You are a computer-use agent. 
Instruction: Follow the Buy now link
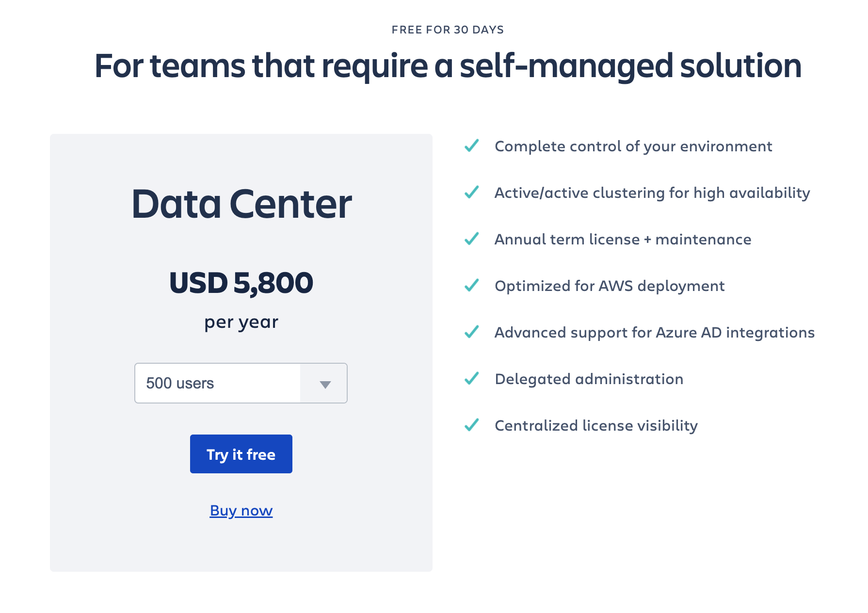(241, 511)
